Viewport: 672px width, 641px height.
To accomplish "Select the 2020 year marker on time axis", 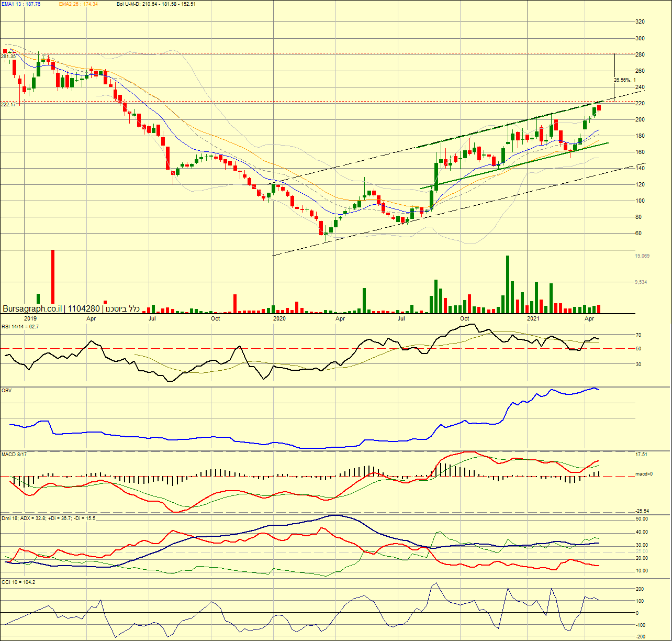I will [x=279, y=318].
